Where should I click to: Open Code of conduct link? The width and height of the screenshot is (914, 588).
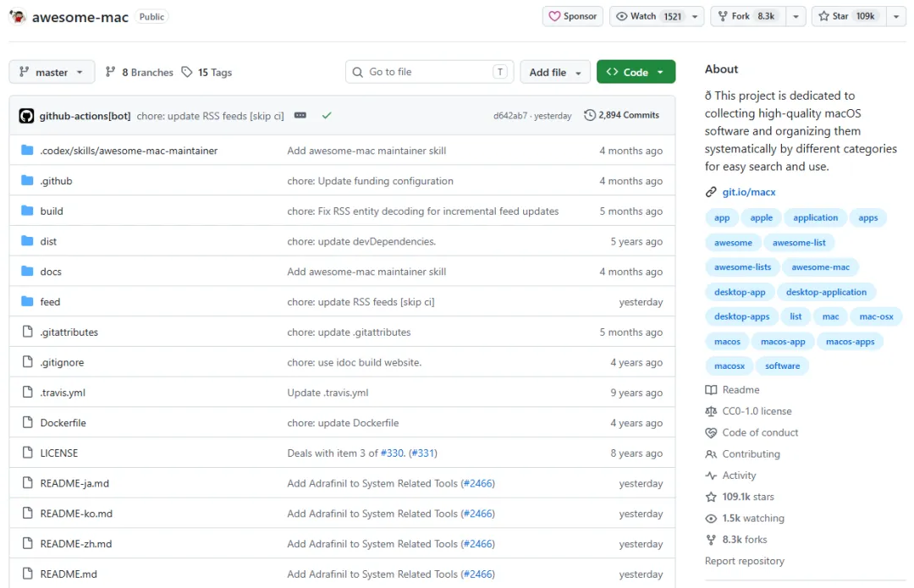tap(760, 432)
